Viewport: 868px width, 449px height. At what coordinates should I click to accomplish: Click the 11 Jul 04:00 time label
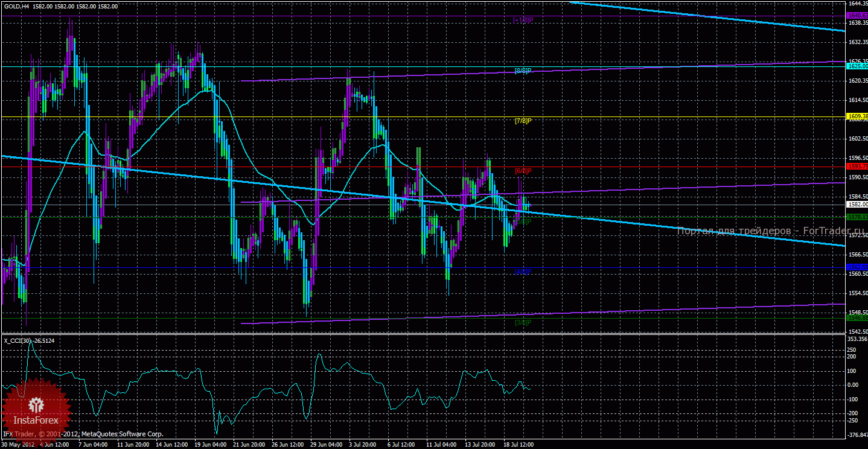(441, 445)
